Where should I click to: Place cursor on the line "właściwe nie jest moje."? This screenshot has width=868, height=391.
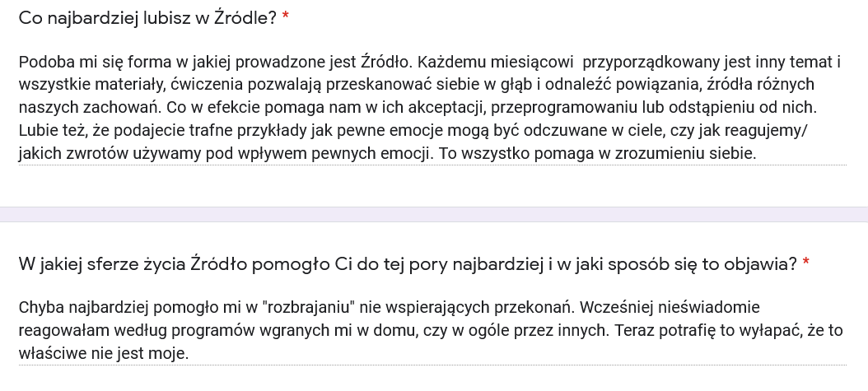[104, 354]
